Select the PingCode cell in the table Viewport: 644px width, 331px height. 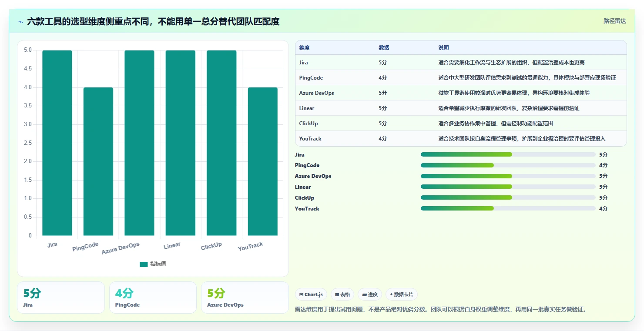click(x=311, y=78)
